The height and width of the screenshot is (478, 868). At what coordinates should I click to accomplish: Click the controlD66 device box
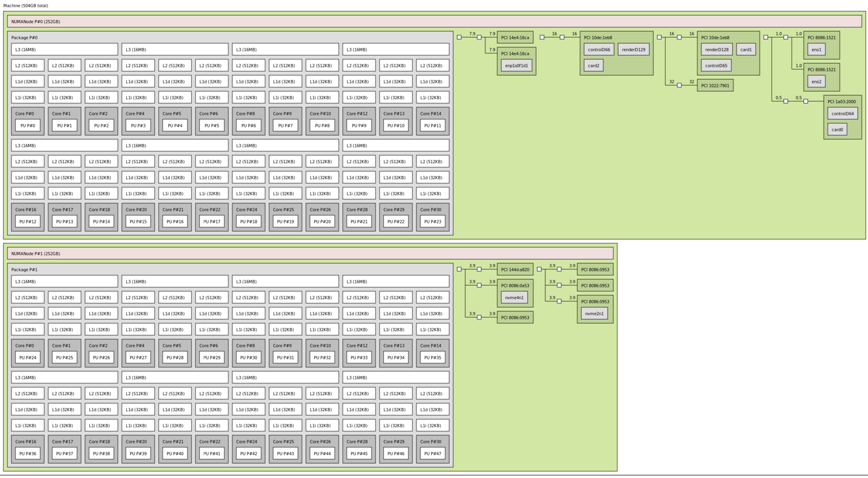599,50
